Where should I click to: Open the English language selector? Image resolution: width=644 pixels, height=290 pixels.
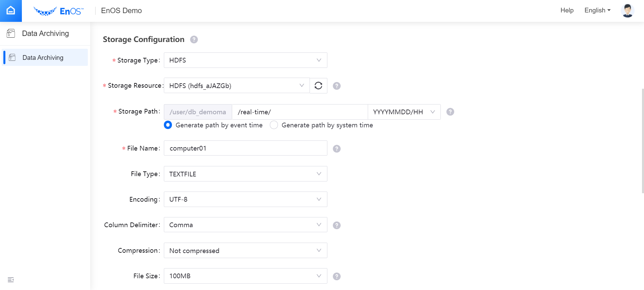[x=598, y=10]
